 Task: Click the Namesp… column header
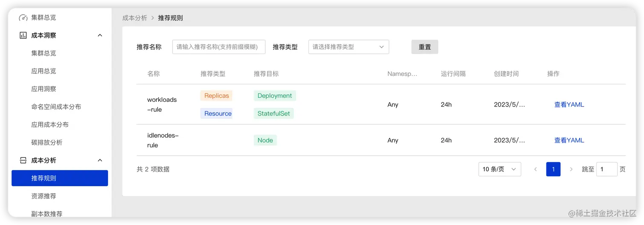pos(402,74)
